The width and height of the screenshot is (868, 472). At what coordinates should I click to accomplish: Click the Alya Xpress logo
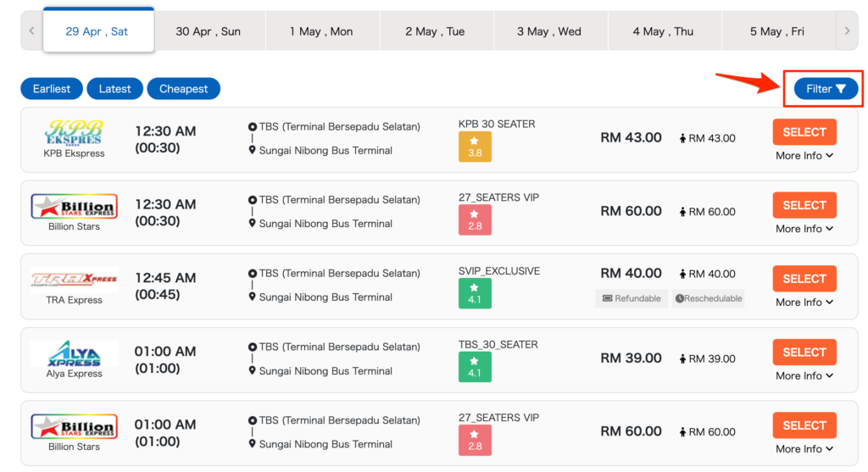pos(74,353)
